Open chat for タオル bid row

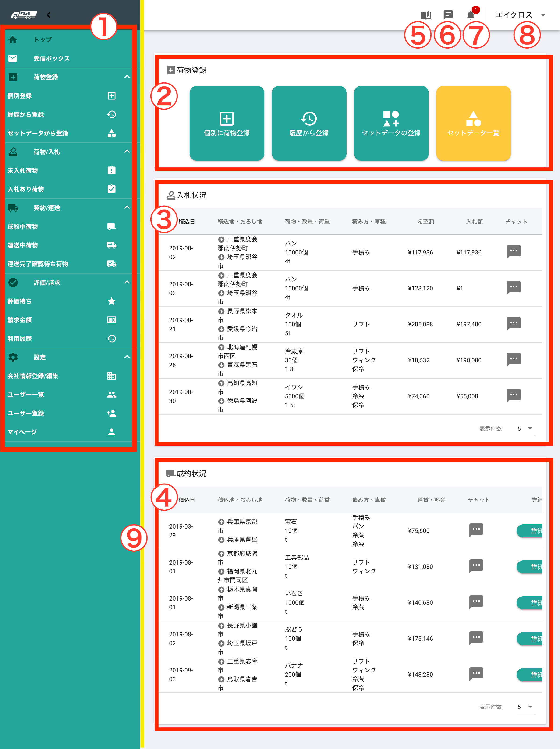513,323
